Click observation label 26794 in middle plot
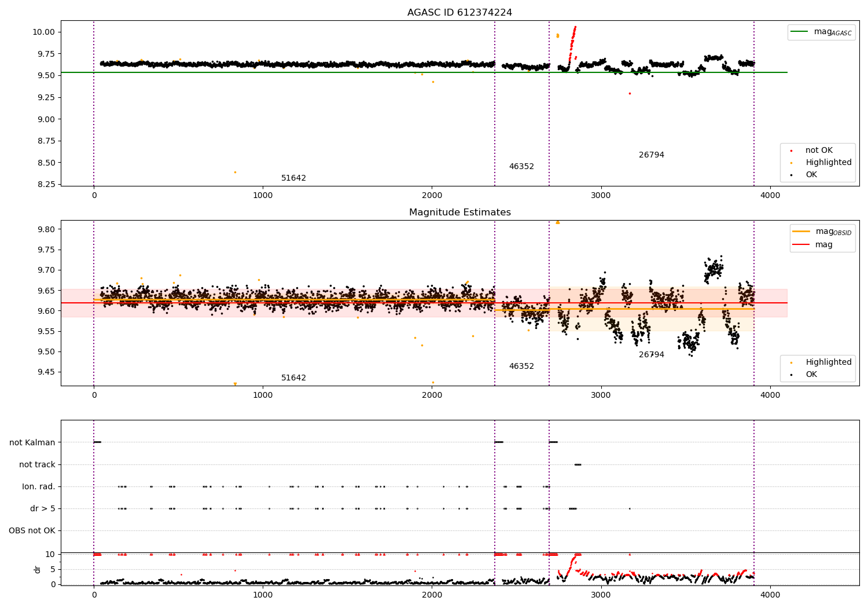 coord(651,355)
